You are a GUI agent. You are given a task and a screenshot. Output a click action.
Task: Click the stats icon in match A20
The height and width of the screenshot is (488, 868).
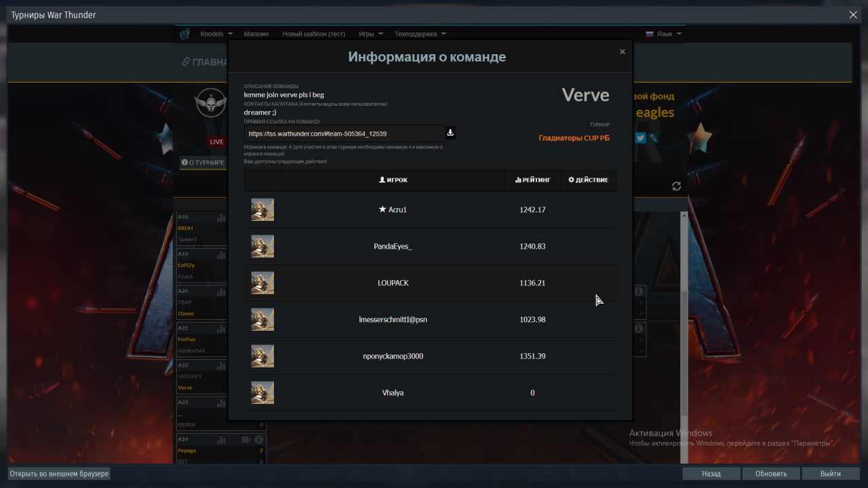click(x=221, y=291)
